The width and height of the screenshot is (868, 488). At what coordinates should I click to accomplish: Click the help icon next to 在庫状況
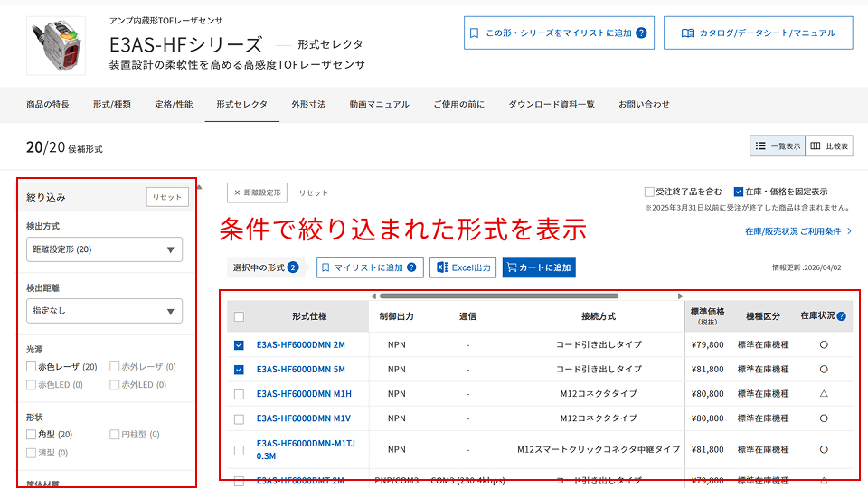pyautogui.click(x=842, y=316)
